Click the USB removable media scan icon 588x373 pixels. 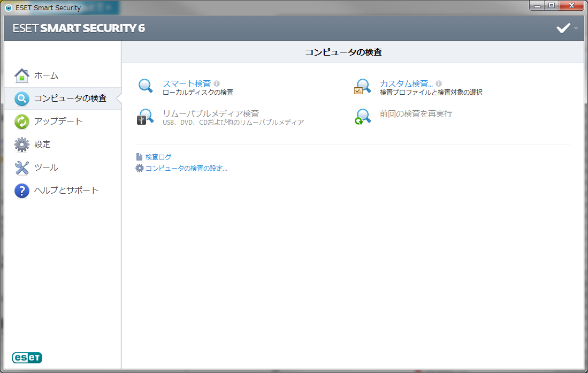[145, 117]
